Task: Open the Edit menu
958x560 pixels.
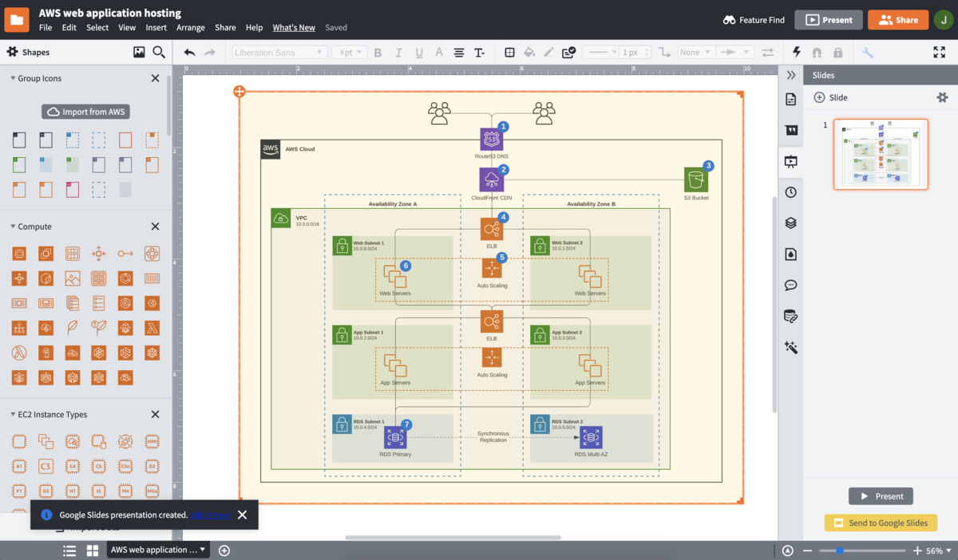Action: point(69,27)
